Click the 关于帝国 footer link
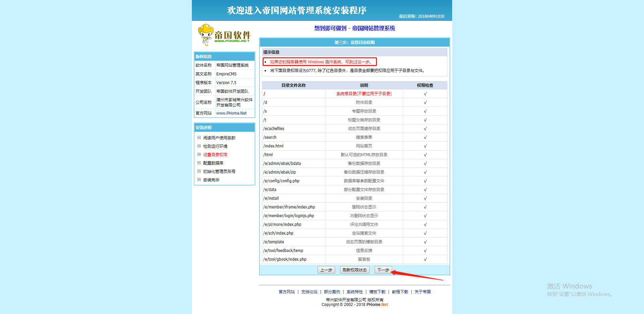This screenshot has height=314, width=644. [422, 292]
